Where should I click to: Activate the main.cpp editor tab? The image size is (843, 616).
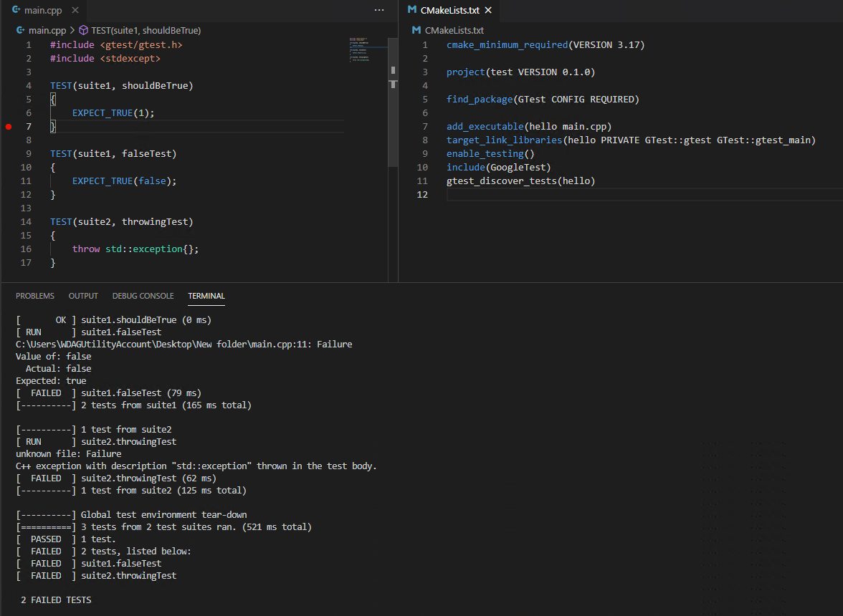pos(43,11)
